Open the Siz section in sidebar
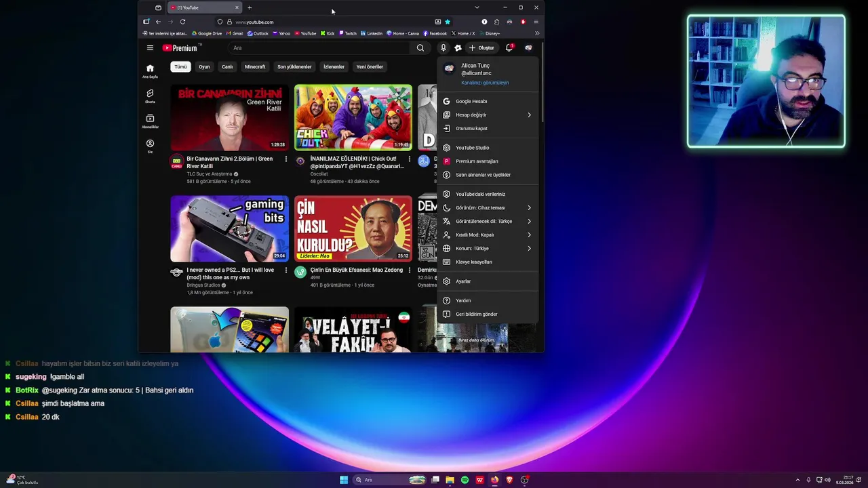The height and width of the screenshot is (488, 868). (150, 146)
